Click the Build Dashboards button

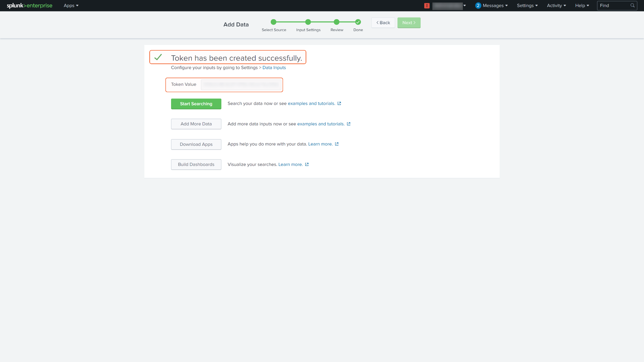tap(196, 165)
